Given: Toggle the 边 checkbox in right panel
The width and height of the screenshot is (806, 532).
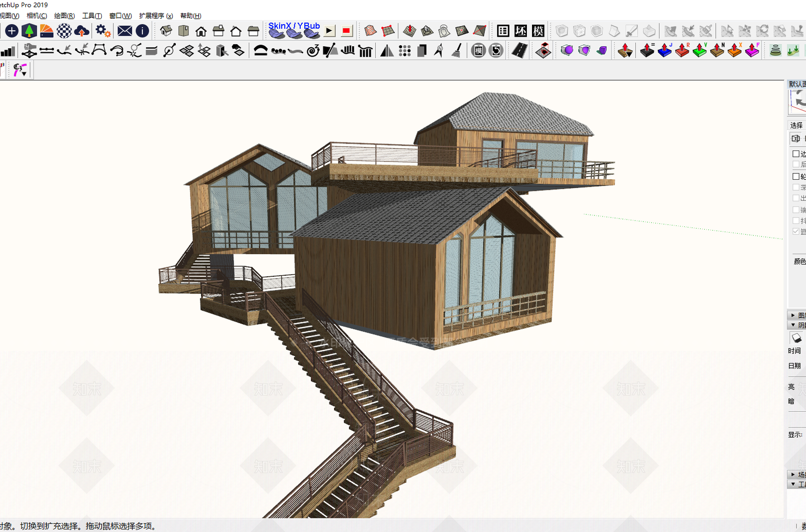Looking at the screenshot, I should (796, 154).
